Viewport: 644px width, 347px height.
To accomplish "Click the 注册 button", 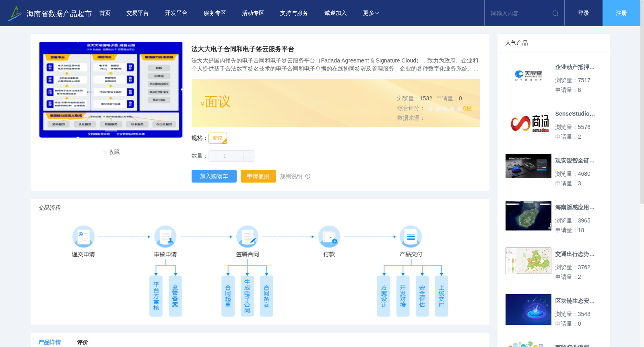I will [621, 13].
